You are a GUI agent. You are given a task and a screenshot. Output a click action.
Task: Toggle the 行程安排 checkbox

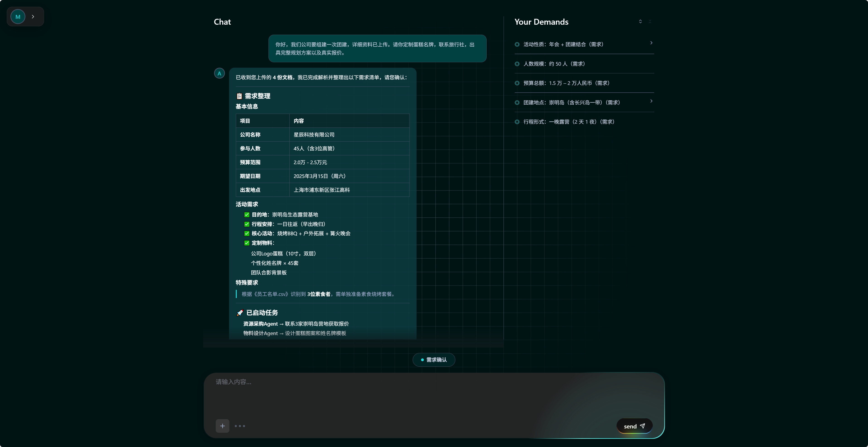[x=247, y=224]
